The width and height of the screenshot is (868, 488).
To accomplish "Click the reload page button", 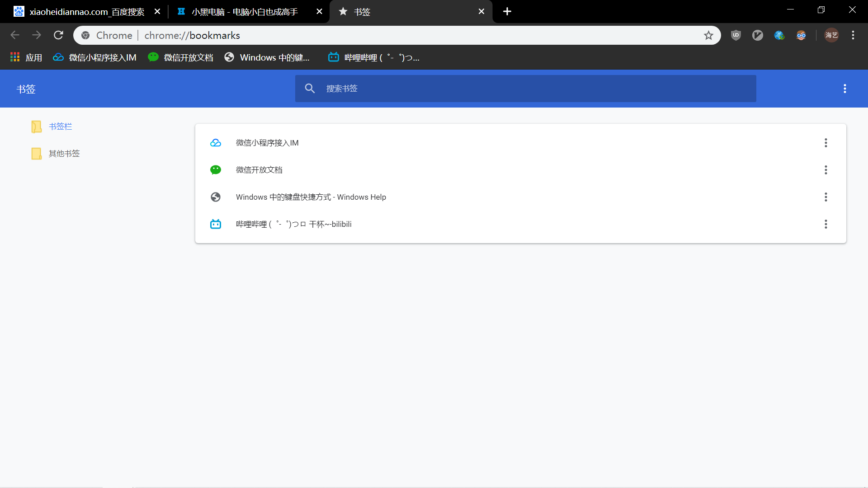I will (58, 35).
